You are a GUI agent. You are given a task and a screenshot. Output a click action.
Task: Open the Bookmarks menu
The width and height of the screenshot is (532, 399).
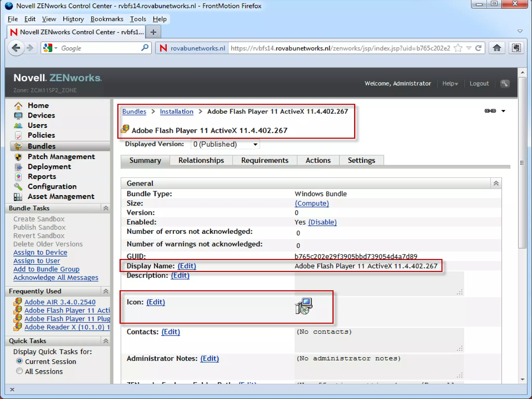point(107,19)
